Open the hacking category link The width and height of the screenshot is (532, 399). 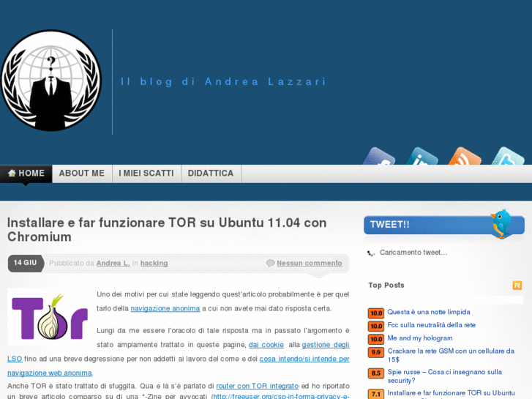[154, 263]
